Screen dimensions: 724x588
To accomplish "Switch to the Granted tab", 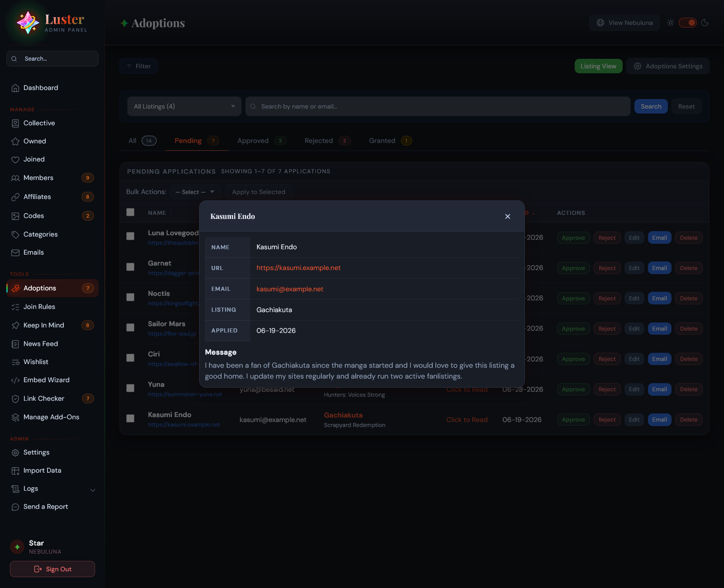I will [x=390, y=141].
